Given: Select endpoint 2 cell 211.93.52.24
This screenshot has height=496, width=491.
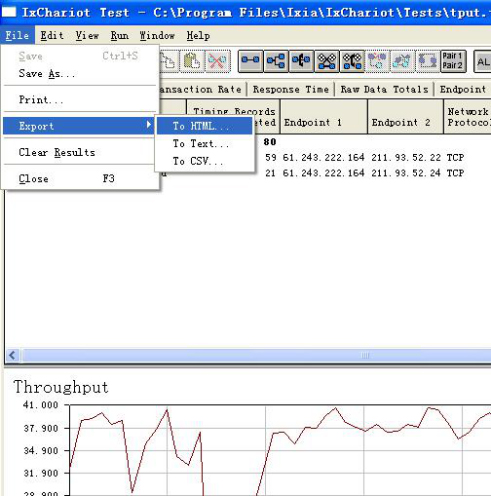Looking at the screenshot, I should pyautogui.click(x=406, y=173).
